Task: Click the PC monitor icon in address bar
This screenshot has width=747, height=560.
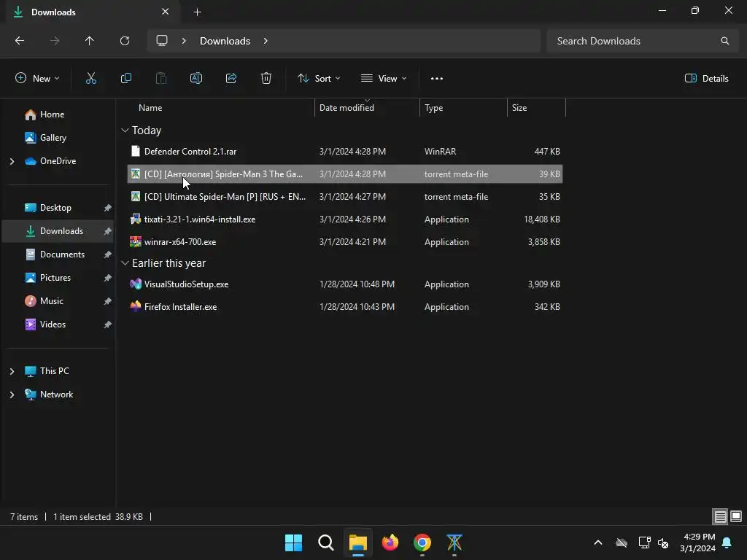Action: click(x=162, y=41)
